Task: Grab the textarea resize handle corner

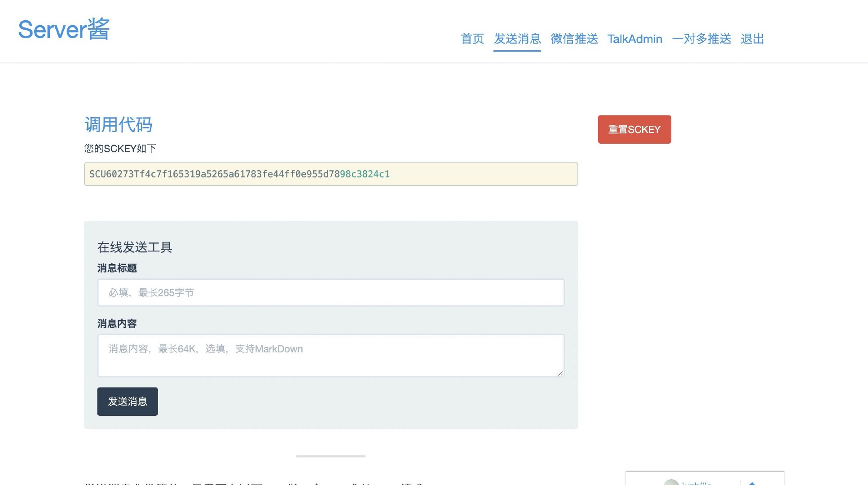Action: point(560,373)
